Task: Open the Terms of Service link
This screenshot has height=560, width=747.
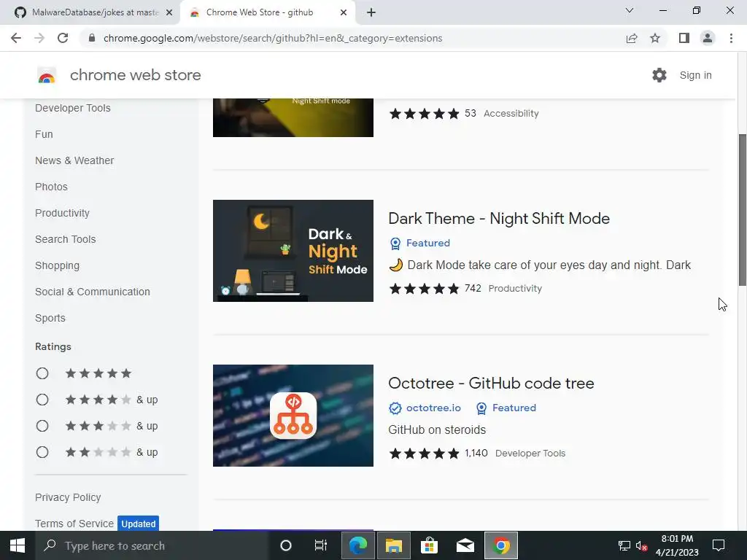Action: tap(74, 524)
